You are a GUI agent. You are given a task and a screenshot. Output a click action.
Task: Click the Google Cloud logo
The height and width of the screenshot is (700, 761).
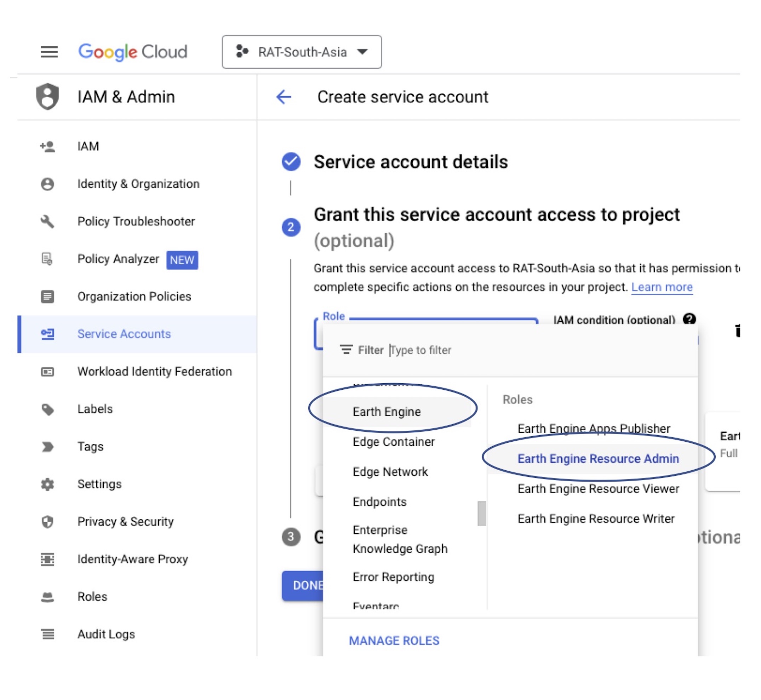pos(133,52)
